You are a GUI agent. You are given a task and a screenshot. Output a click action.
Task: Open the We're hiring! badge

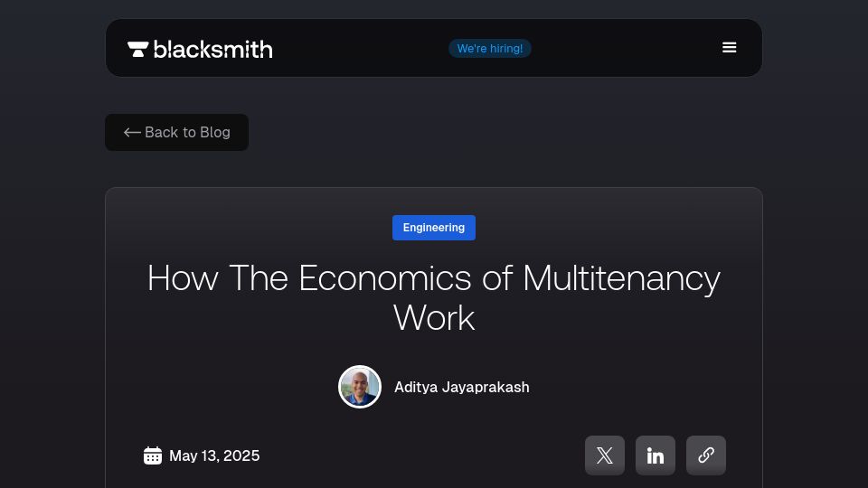pyautogui.click(x=490, y=48)
